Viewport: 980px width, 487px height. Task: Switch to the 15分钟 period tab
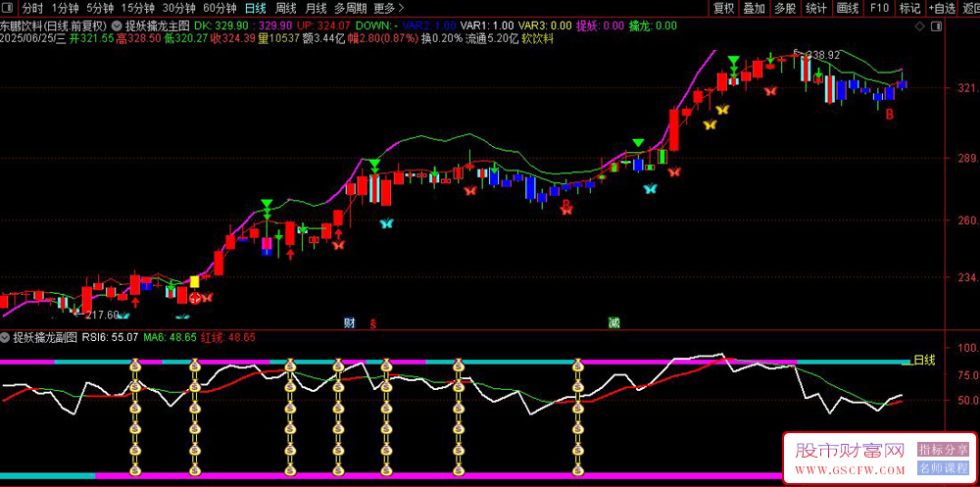click(137, 8)
